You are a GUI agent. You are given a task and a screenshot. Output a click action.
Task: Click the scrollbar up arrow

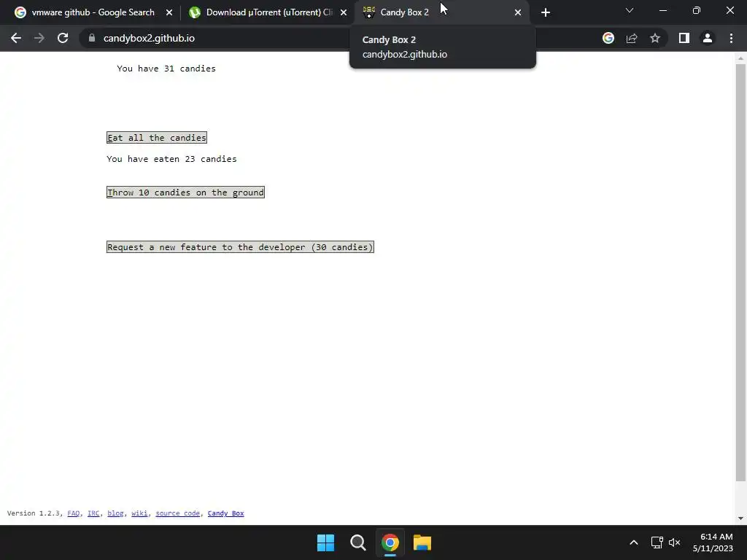740,58
